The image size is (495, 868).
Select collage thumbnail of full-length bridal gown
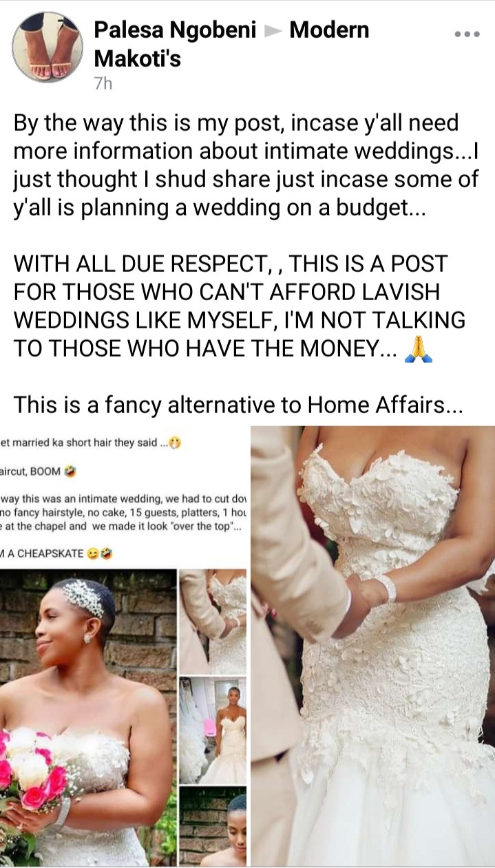(213, 730)
